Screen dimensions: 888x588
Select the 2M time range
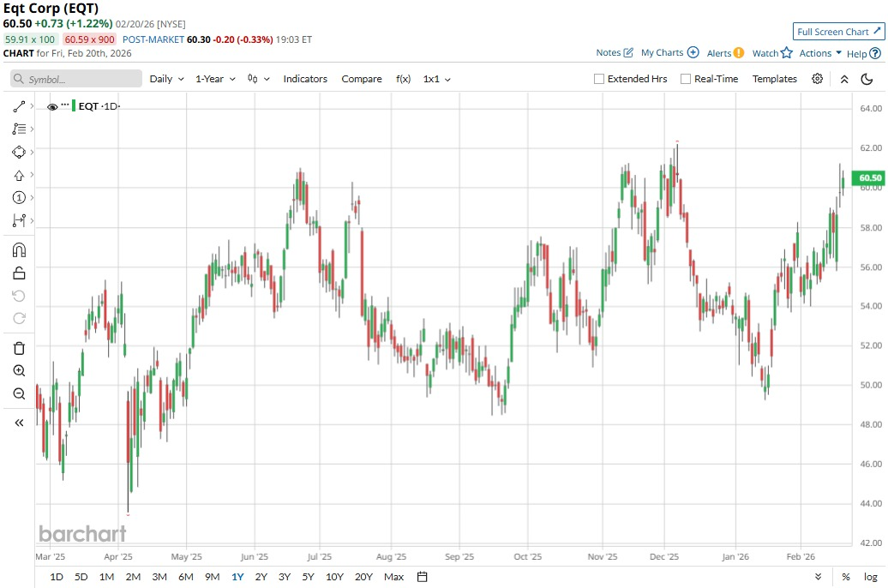[x=133, y=577]
